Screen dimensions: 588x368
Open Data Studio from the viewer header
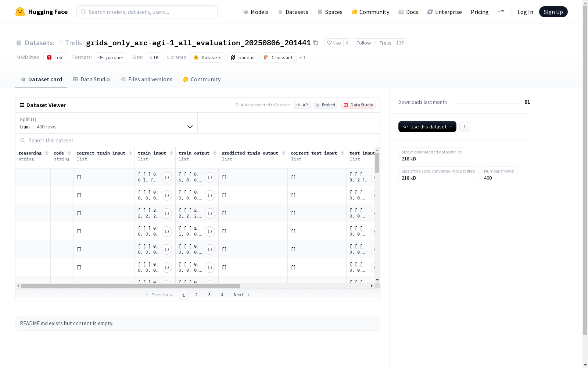pos(358,105)
